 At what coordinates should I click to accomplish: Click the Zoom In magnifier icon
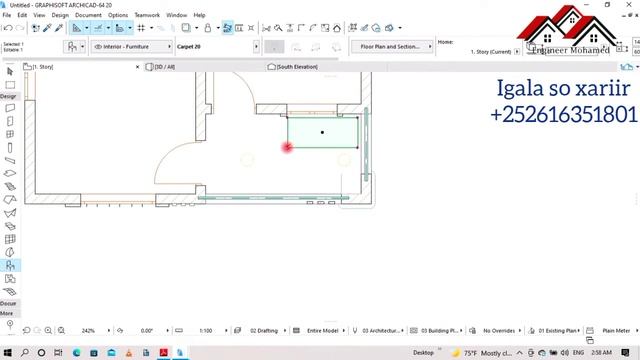click(x=48, y=330)
